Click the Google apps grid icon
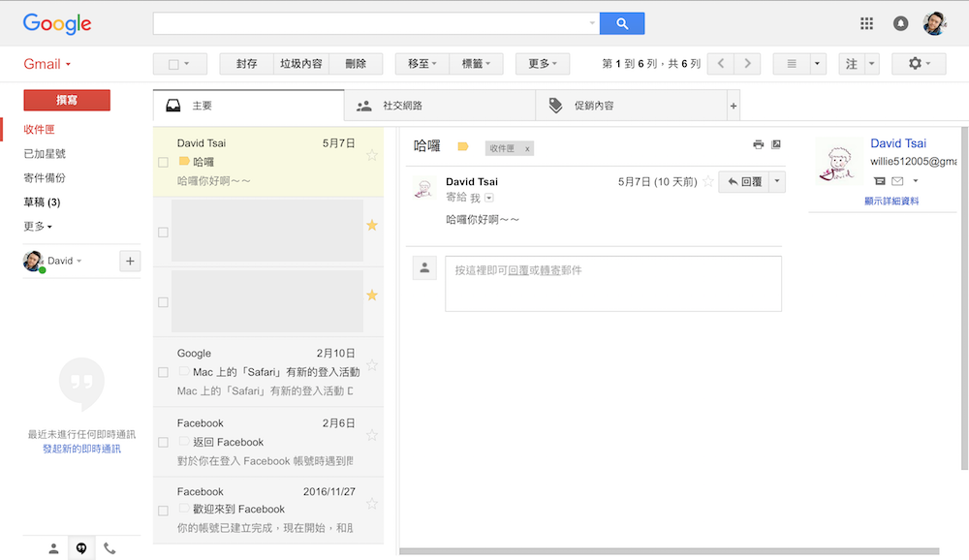Screen dimensions: 969x560 click(x=866, y=24)
